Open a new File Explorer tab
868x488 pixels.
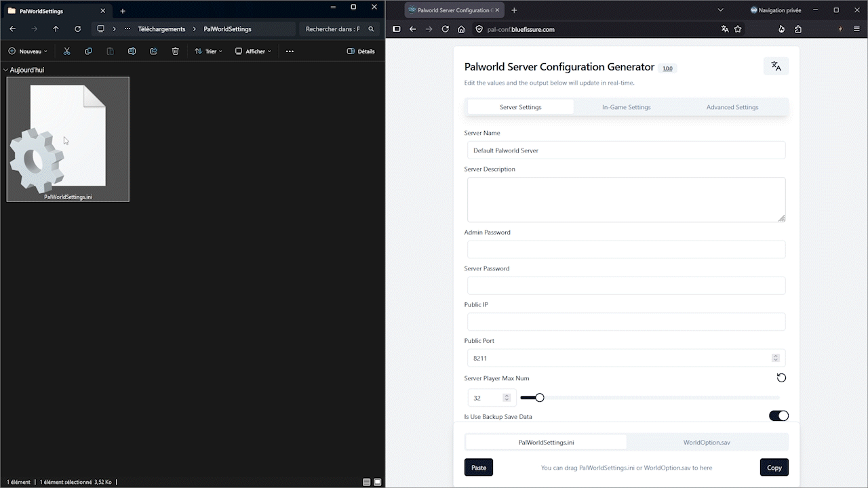tap(123, 11)
